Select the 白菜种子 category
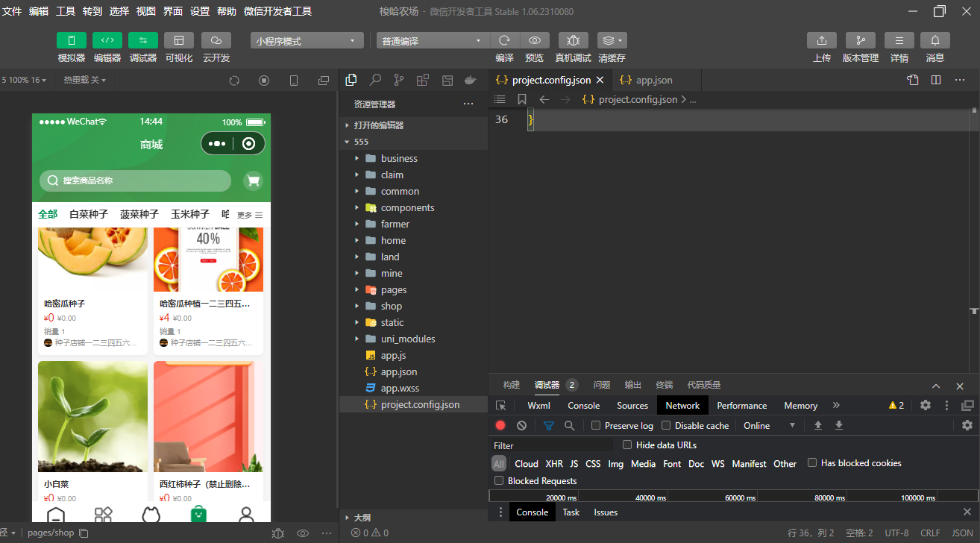Viewport: 980px width, 543px height. pos(89,214)
